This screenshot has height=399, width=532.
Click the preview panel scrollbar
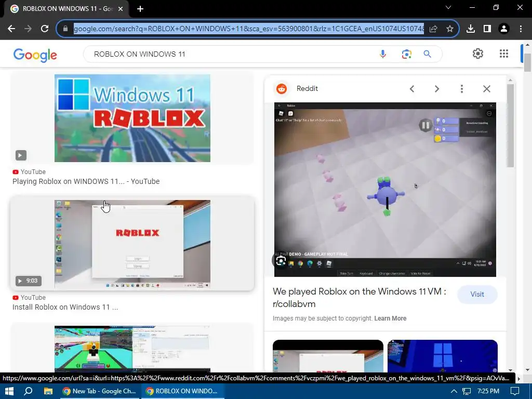[510, 126]
